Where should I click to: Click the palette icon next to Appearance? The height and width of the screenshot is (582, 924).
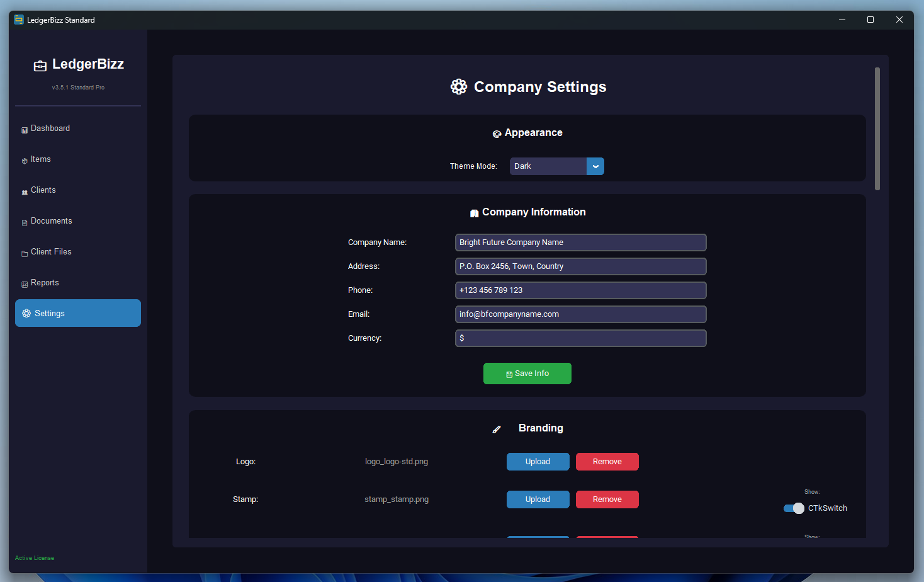click(497, 134)
